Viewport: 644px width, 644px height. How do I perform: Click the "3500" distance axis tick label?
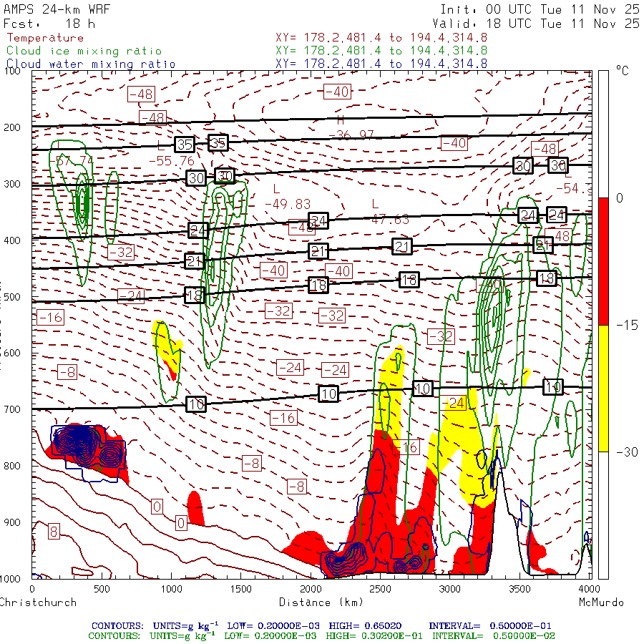tap(520, 589)
